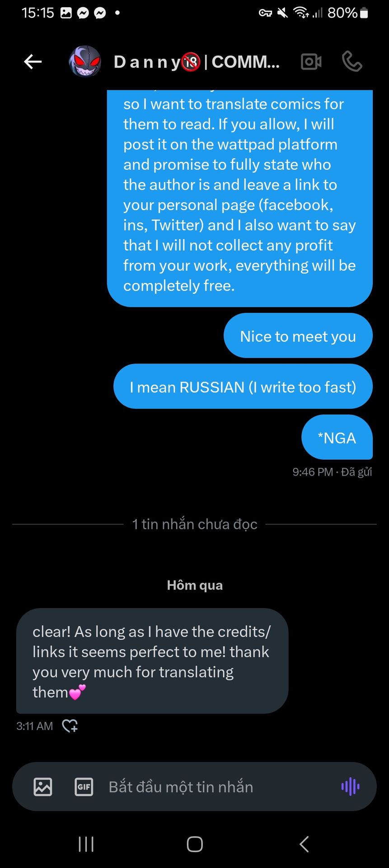Open the GIF picker
This screenshot has height=868, width=389.
click(84, 787)
